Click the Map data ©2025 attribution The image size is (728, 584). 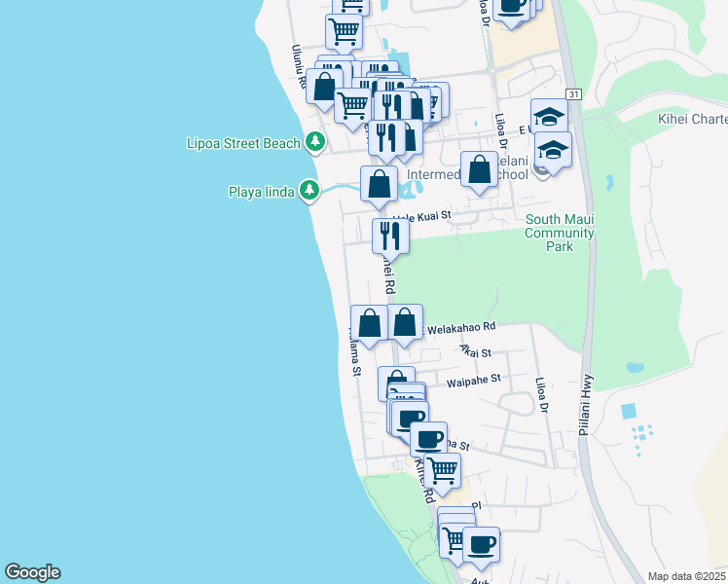coord(687,576)
